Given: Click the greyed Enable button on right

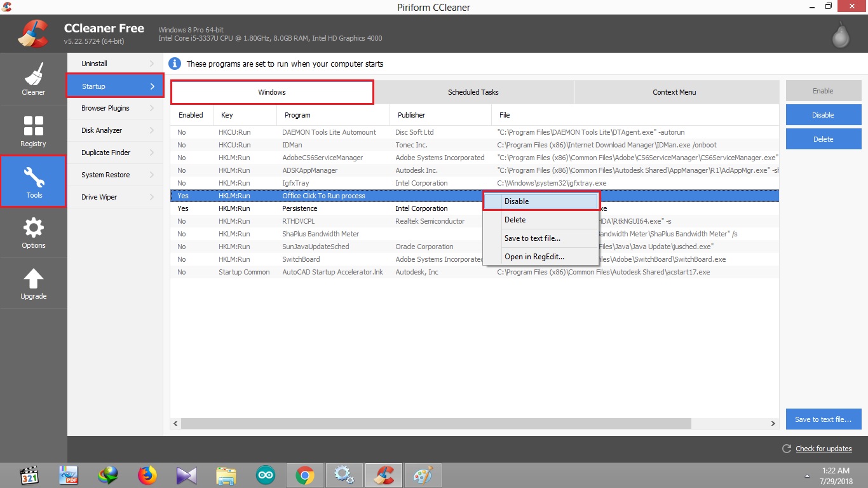Looking at the screenshot, I should coord(823,91).
